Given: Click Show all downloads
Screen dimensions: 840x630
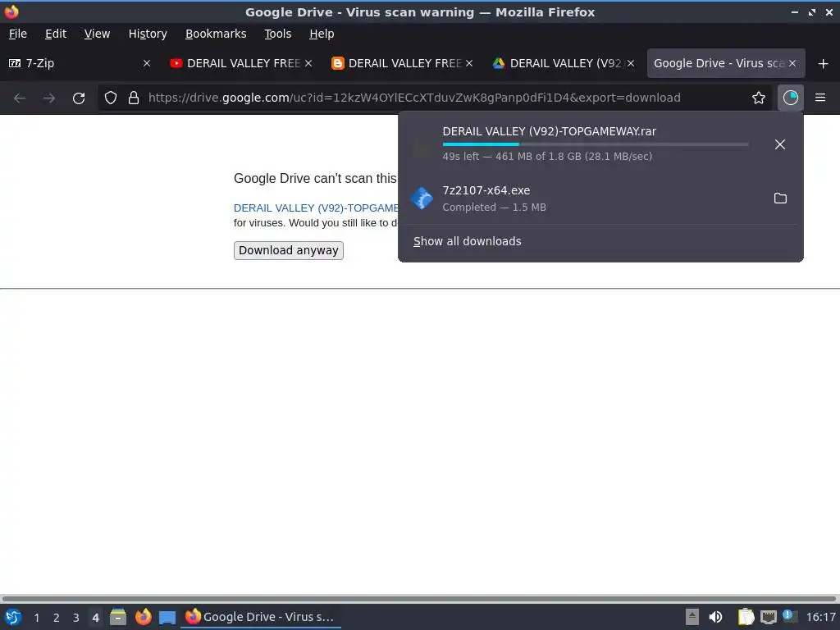Looking at the screenshot, I should 467,241.
